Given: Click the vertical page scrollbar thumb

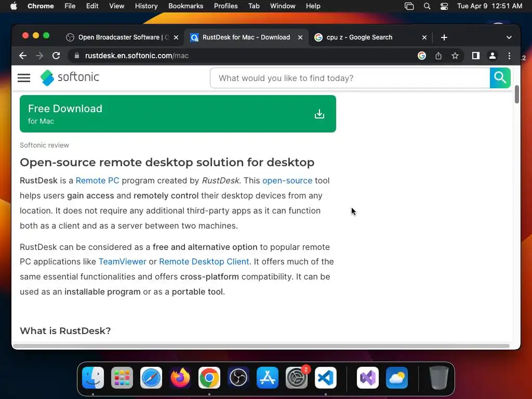Looking at the screenshot, I should click(x=517, y=95).
